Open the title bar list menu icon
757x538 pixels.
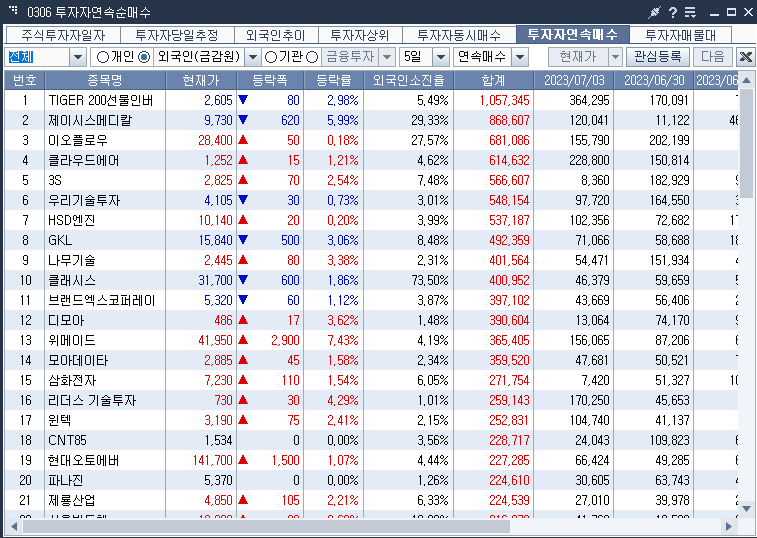tap(690, 13)
